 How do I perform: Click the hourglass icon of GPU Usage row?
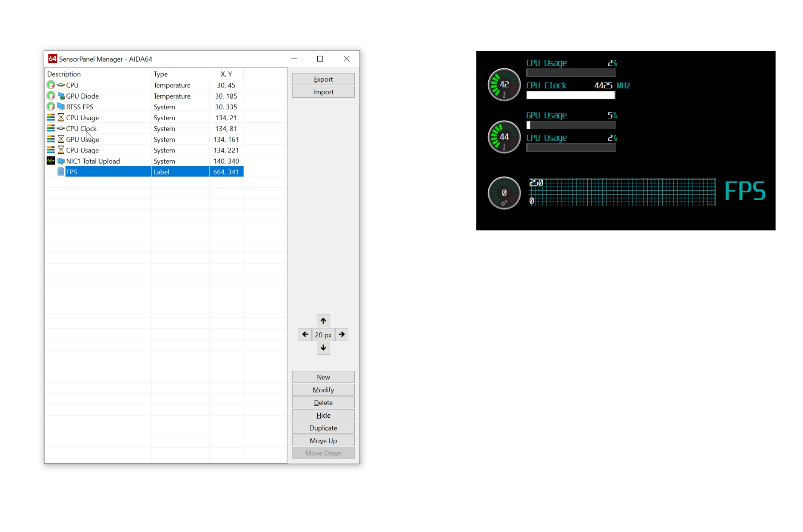[x=61, y=139]
